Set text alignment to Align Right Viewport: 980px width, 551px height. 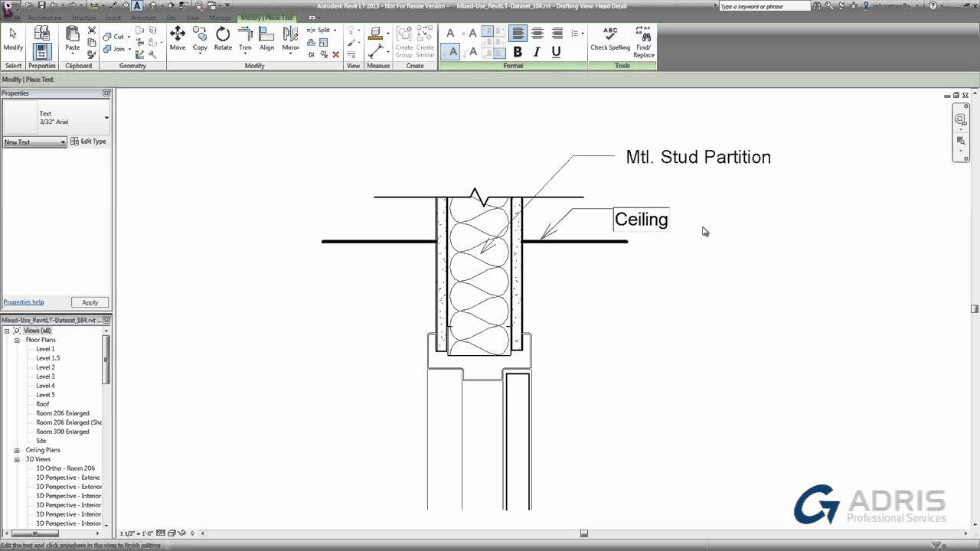coord(557,33)
